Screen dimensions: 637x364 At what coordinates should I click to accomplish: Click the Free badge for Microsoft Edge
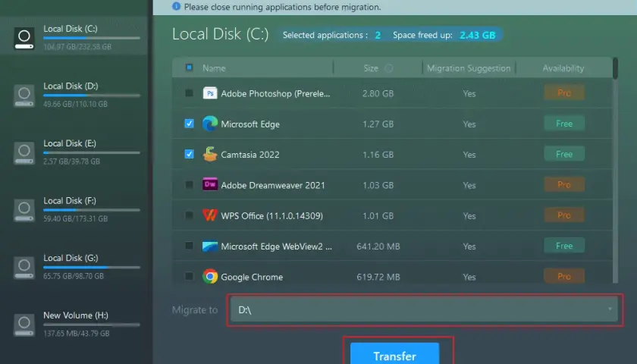pos(564,124)
